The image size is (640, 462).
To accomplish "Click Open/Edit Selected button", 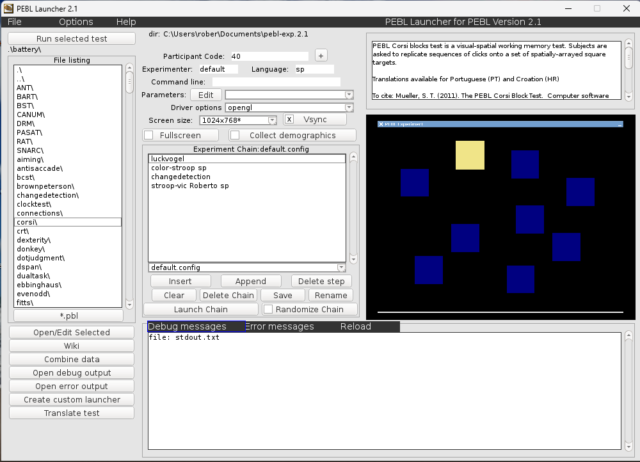I will 72,333.
